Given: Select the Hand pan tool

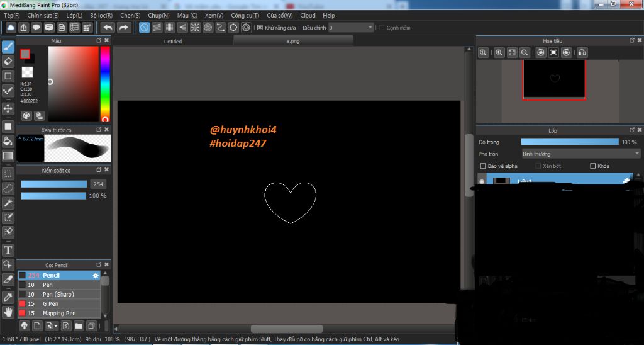Looking at the screenshot, I should click(8, 312).
